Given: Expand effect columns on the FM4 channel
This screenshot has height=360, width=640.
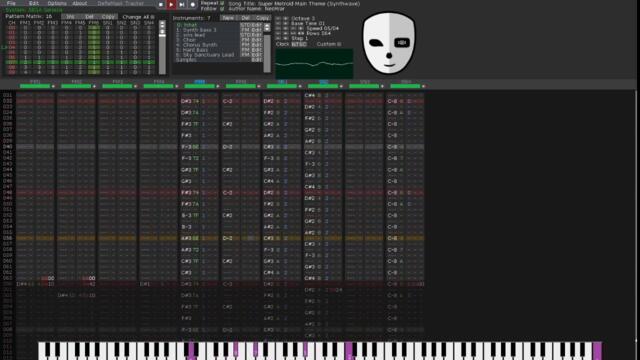Looking at the screenshot, I should (177, 87).
